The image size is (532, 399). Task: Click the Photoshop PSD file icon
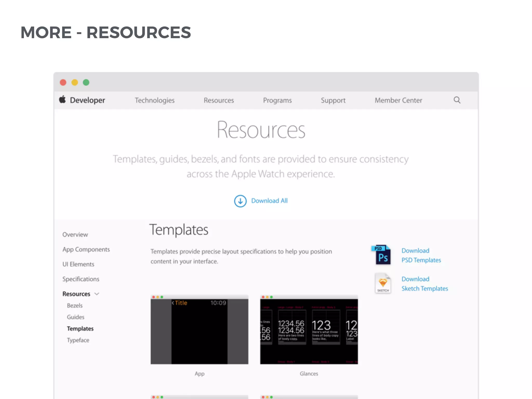point(381,255)
